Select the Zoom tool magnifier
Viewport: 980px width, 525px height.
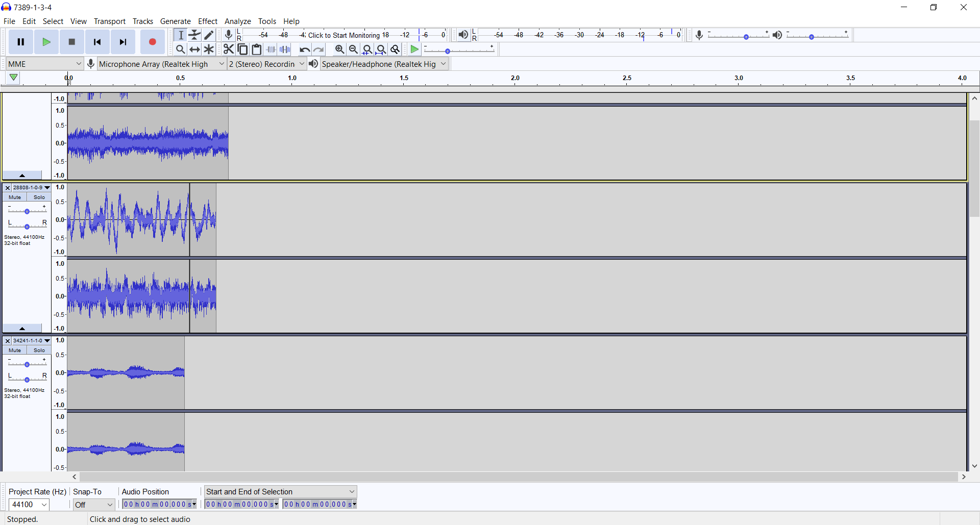181,49
